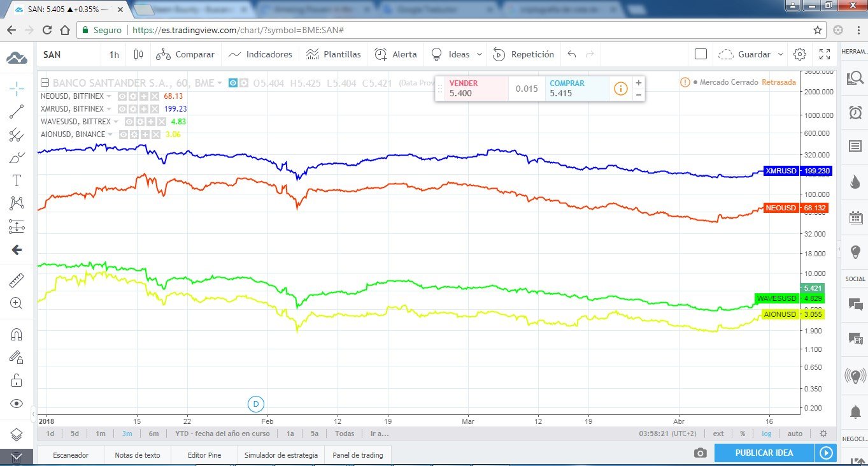Enter fullscreen mode for the chart
Screen dimensions: 868x466
click(824, 54)
